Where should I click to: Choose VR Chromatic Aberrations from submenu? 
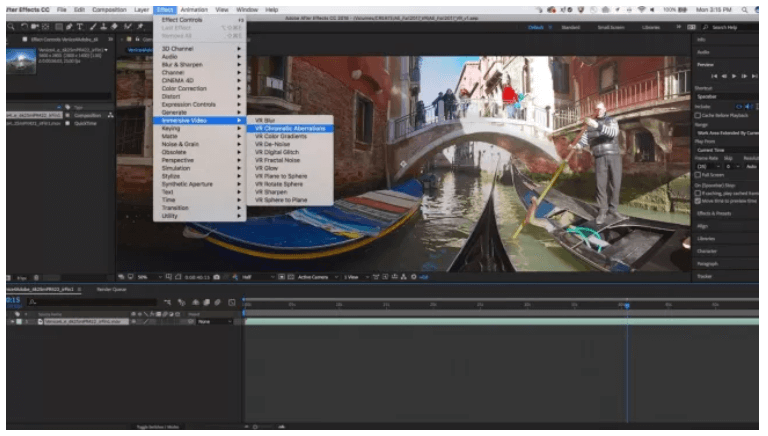[x=290, y=128]
